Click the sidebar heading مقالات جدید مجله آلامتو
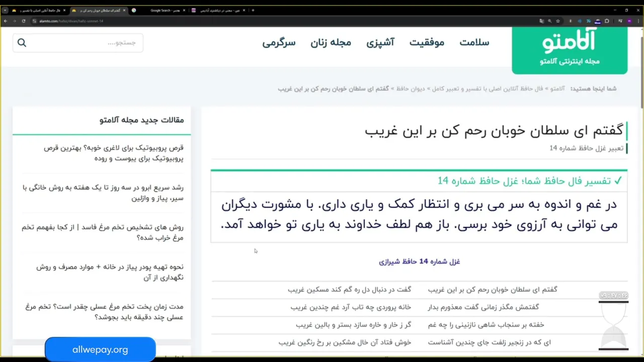Screen dimensions: 644x362 [x=142, y=120]
